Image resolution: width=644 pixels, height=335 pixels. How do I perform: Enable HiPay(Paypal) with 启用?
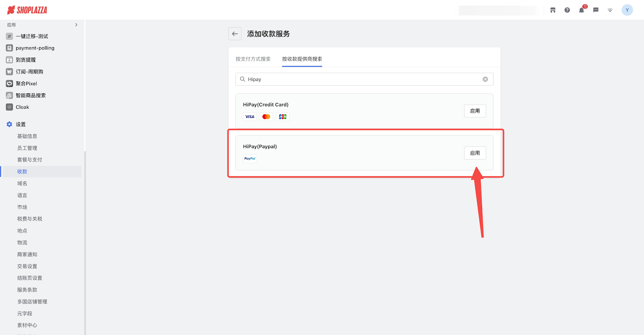coord(475,153)
